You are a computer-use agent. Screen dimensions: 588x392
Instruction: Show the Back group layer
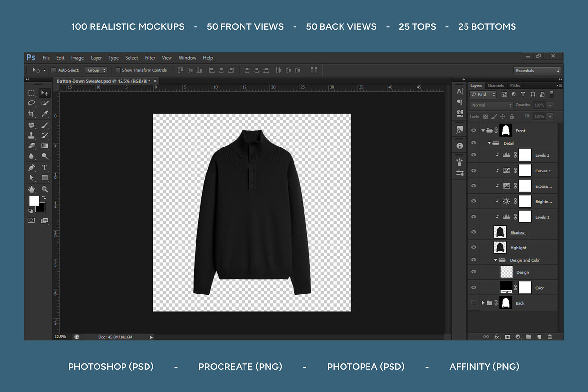[473, 303]
